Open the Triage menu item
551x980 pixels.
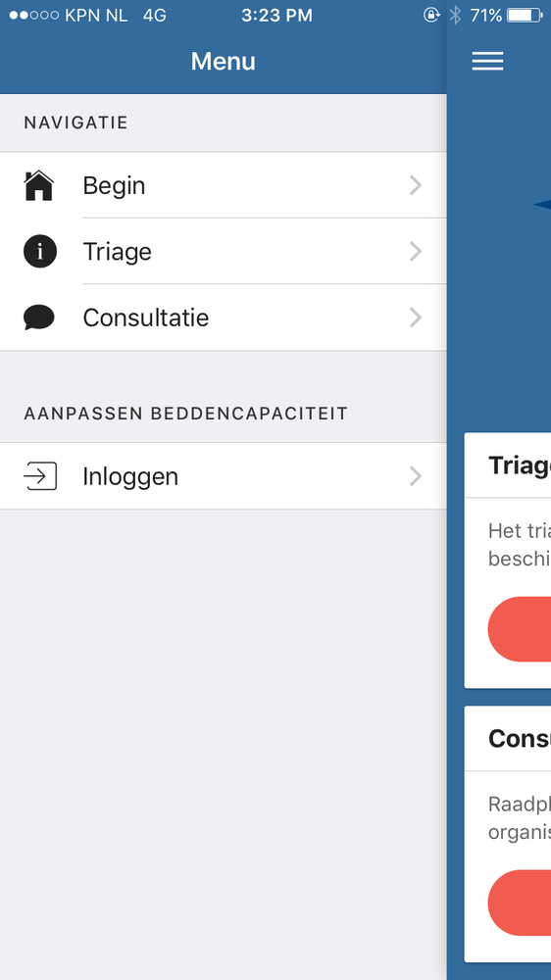pos(224,252)
